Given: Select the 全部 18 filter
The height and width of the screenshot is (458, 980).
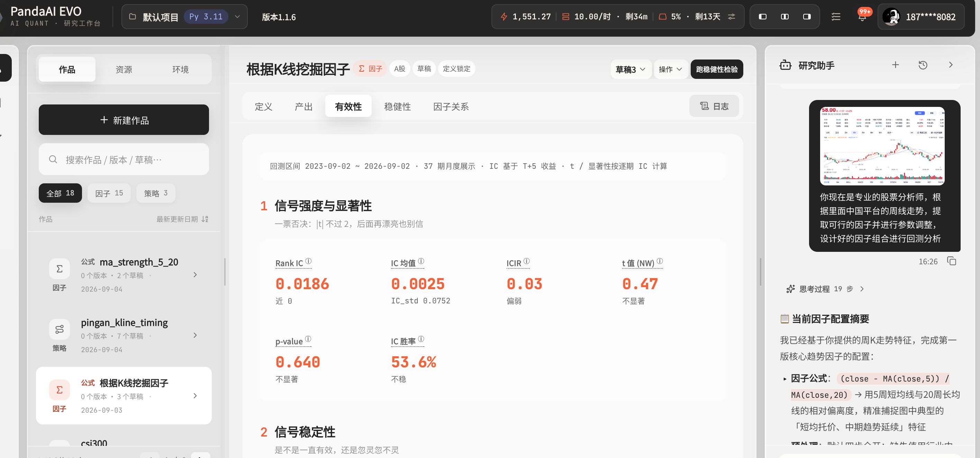Looking at the screenshot, I should pyautogui.click(x=60, y=193).
